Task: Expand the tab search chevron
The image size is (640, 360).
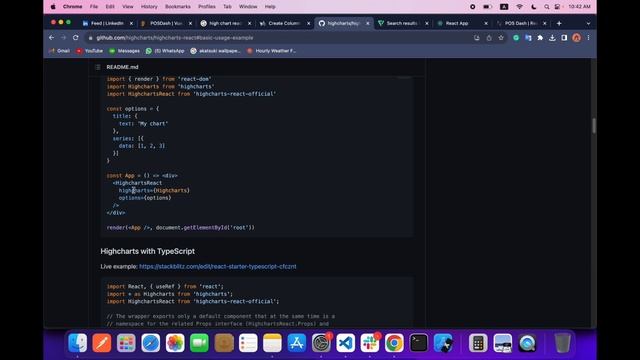Action: [588, 23]
